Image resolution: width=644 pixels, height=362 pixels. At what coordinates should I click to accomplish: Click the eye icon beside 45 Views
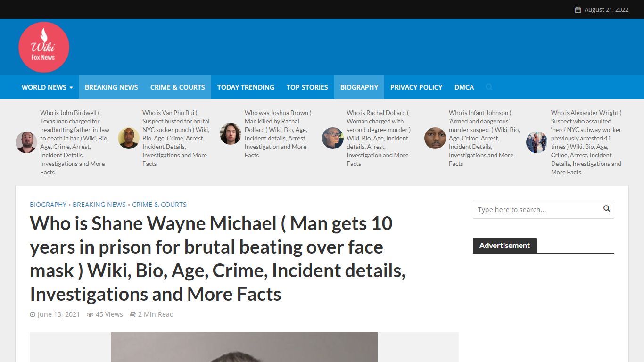(x=90, y=314)
